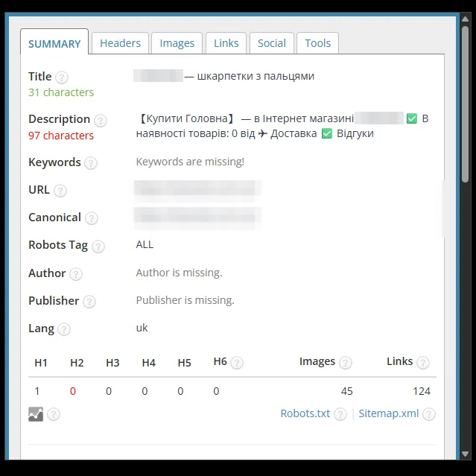Image resolution: width=476 pixels, height=476 pixels.
Task: Click the vertical scrollbar thumb
Action: pos(465,104)
